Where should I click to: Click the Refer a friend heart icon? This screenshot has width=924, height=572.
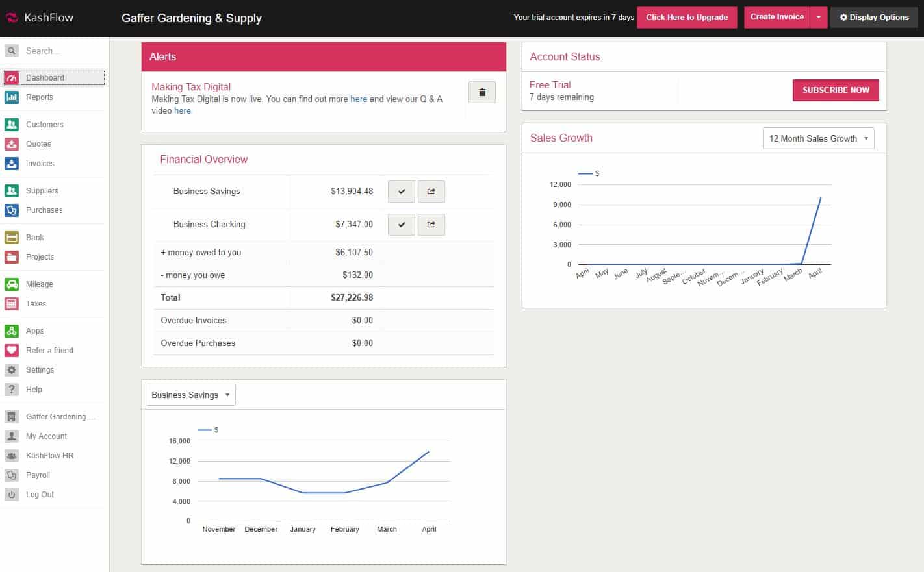[12, 351]
